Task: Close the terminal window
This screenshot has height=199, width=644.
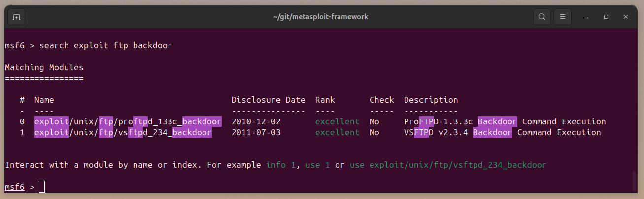Action: pos(626,17)
